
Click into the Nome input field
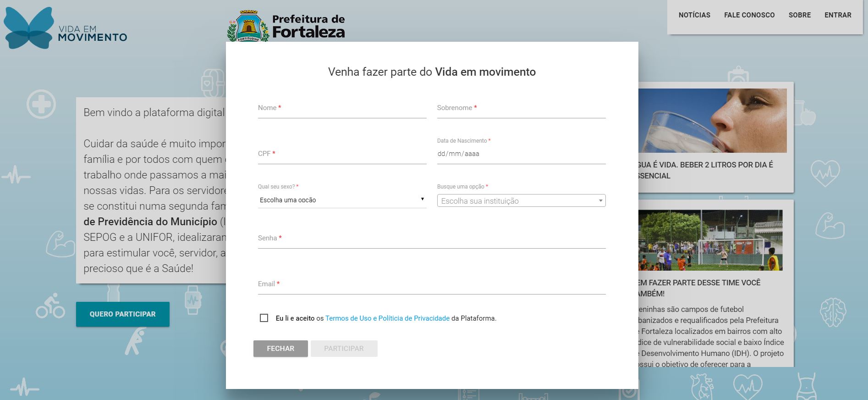[x=342, y=108]
